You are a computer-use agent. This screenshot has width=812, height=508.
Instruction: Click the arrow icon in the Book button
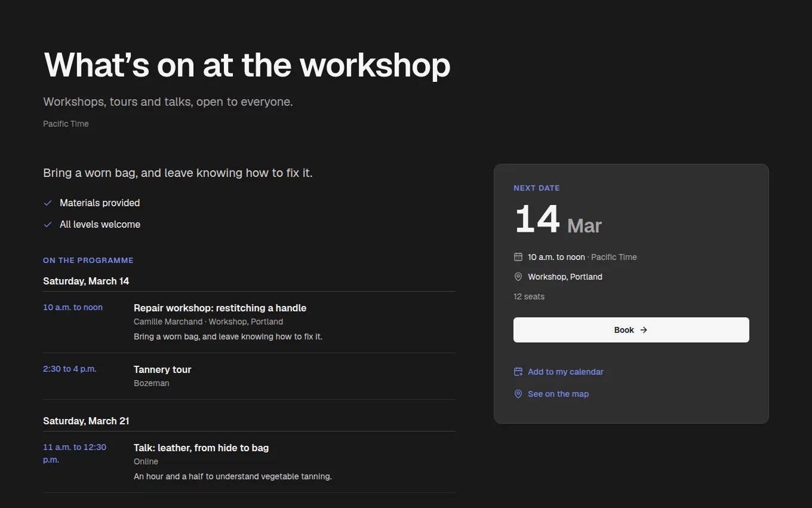644,330
